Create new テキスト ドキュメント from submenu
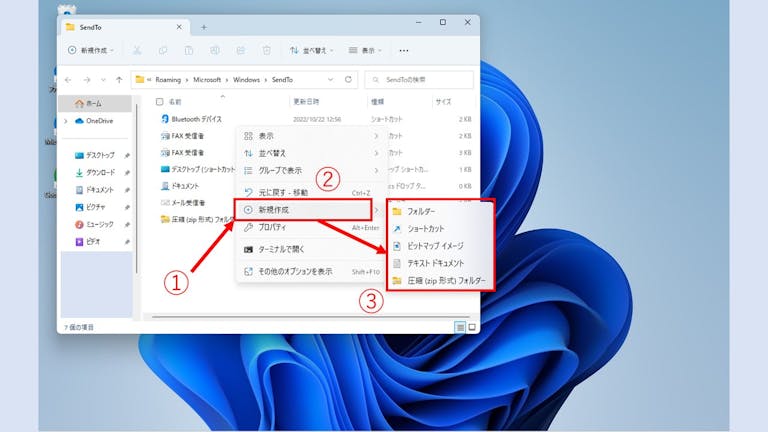This screenshot has height=432, width=768. tap(441, 263)
